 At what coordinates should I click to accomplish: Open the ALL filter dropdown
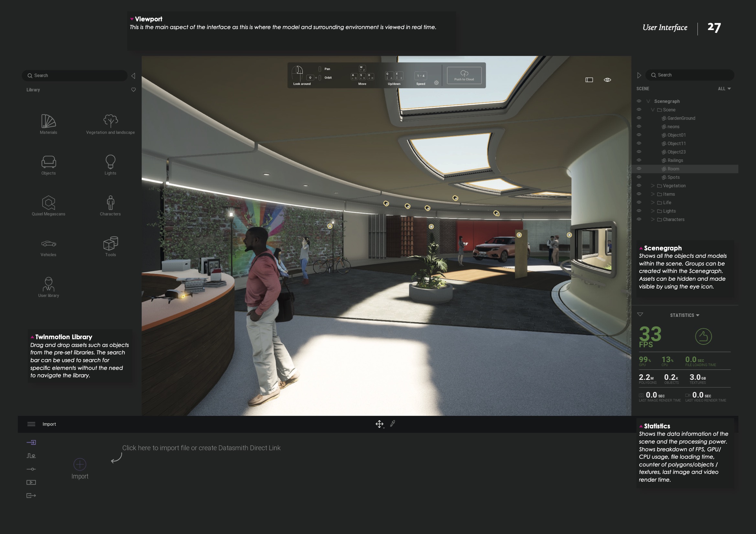[724, 89]
